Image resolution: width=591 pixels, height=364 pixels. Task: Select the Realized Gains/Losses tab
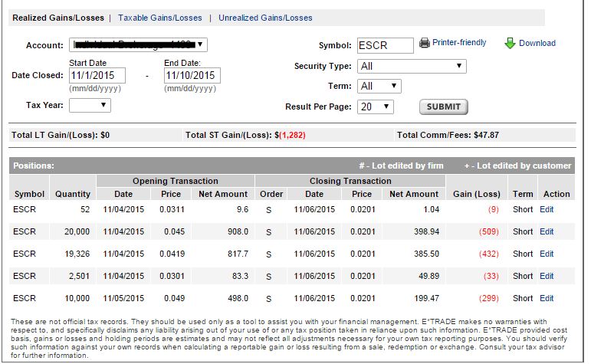58,18
